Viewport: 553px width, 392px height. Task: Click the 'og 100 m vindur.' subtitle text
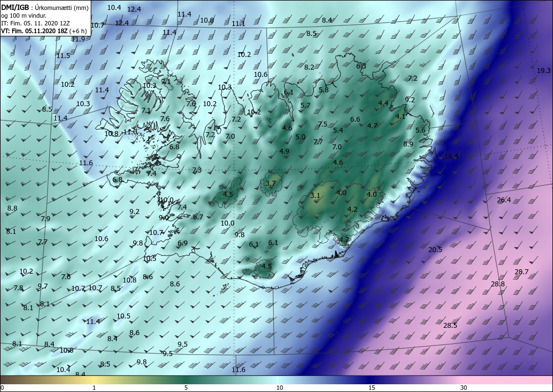pos(24,15)
